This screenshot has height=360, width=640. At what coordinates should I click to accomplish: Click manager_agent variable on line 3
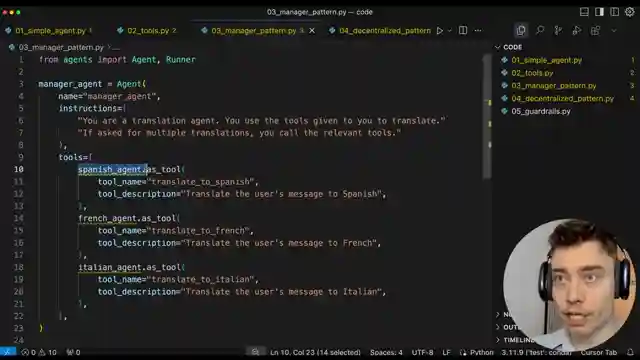coord(70,84)
